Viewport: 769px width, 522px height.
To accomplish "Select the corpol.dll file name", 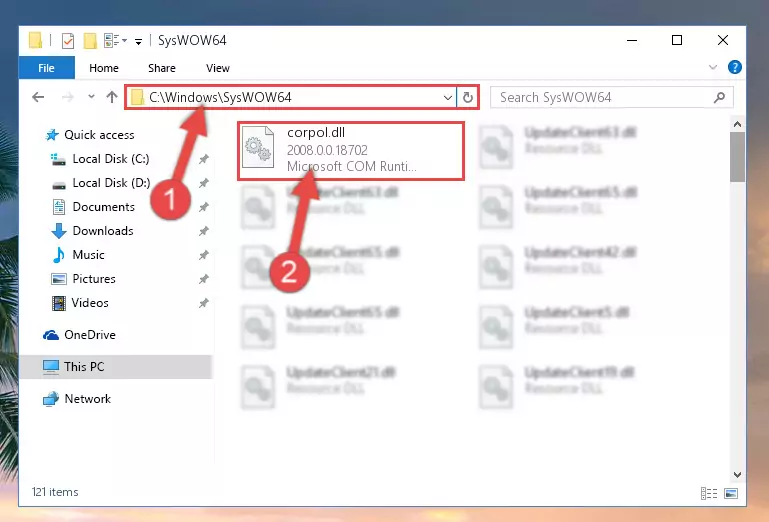I will (x=316, y=132).
